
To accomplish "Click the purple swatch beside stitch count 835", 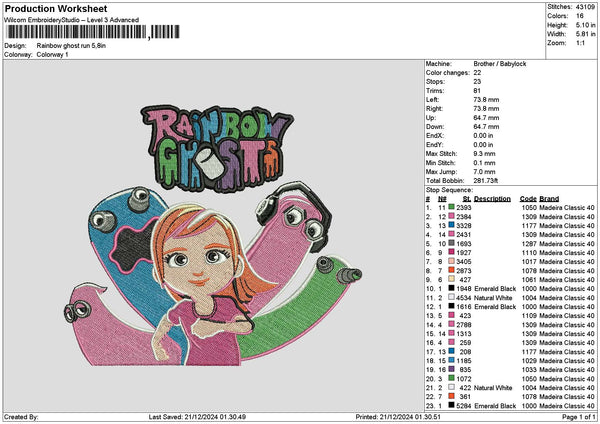I will 452,370.
